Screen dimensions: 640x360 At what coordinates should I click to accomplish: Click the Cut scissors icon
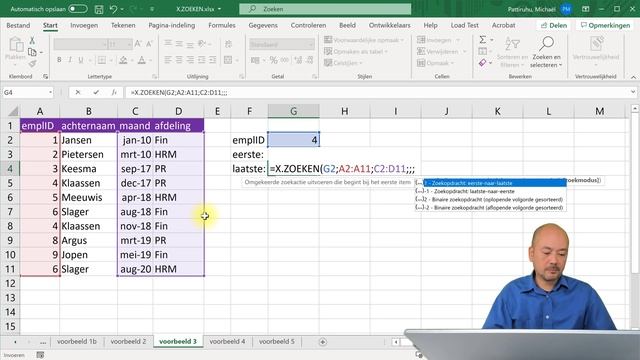tap(32, 40)
